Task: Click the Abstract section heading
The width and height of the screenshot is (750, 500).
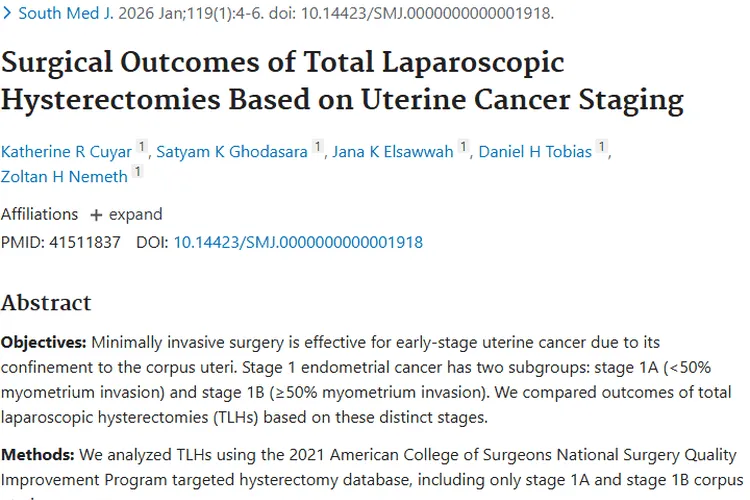Action: (x=46, y=303)
